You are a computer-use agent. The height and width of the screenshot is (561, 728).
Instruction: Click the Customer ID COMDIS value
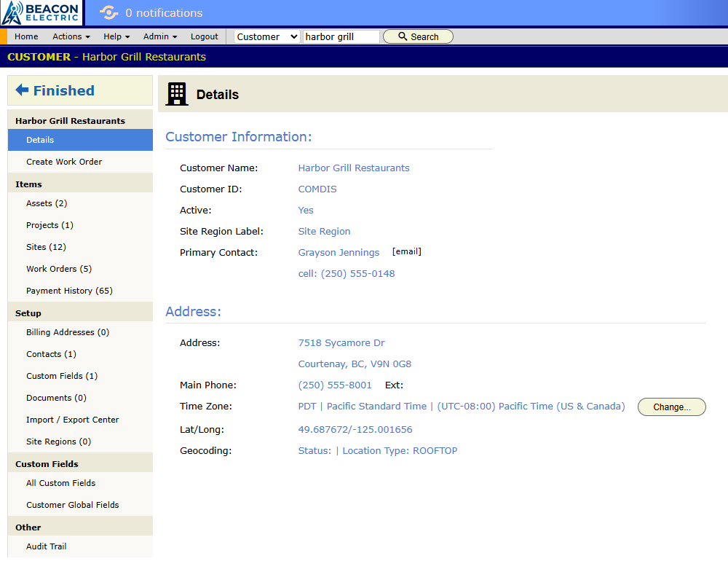(x=317, y=189)
